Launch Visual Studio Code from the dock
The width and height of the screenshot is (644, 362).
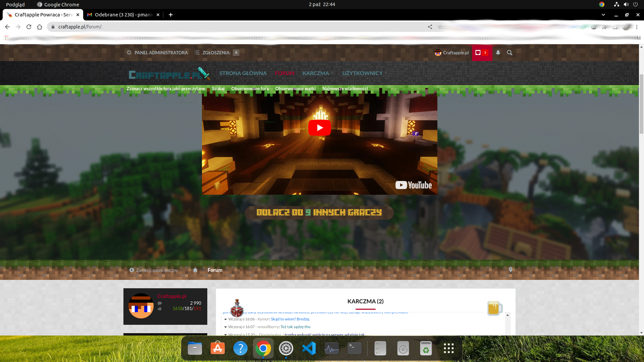[309, 348]
